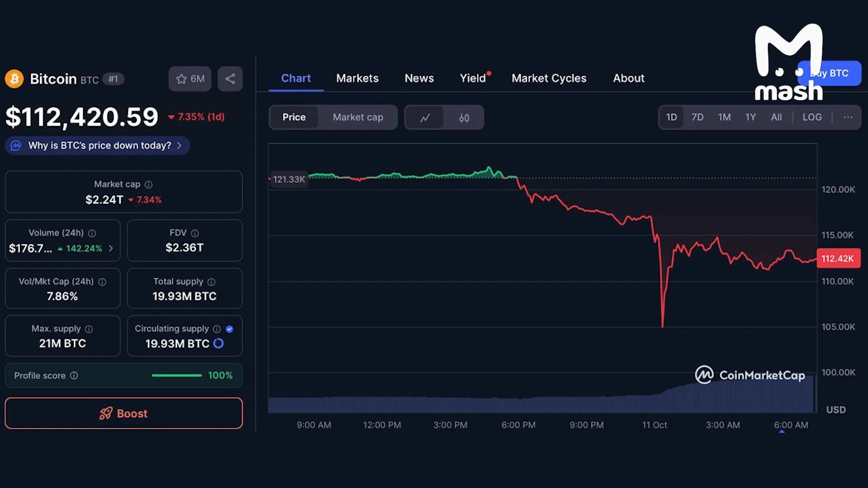868x488 pixels.
Task: Switch to the line chart view icon
Action: pos(425,118)
